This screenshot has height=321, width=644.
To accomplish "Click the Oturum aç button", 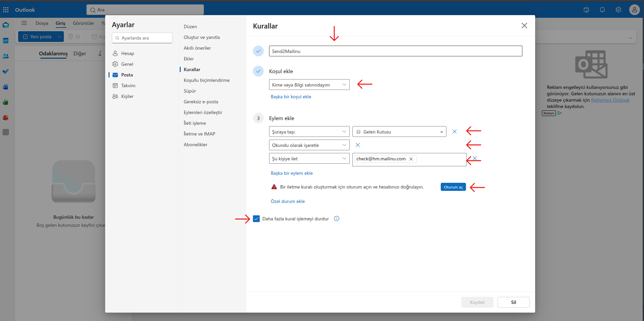I will tap(453, 187).
